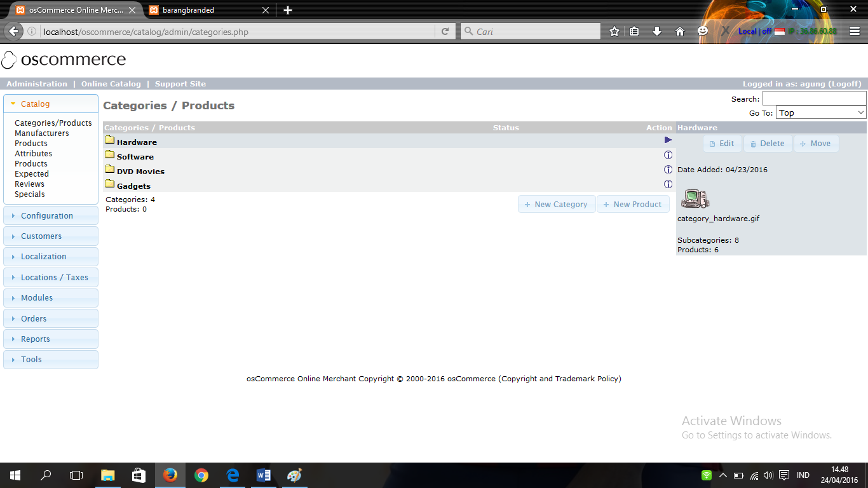Click the arrow icon in Hardware row
Image resolution: width=868 pixels, height=488 pixels.
(x=668, y=140)
